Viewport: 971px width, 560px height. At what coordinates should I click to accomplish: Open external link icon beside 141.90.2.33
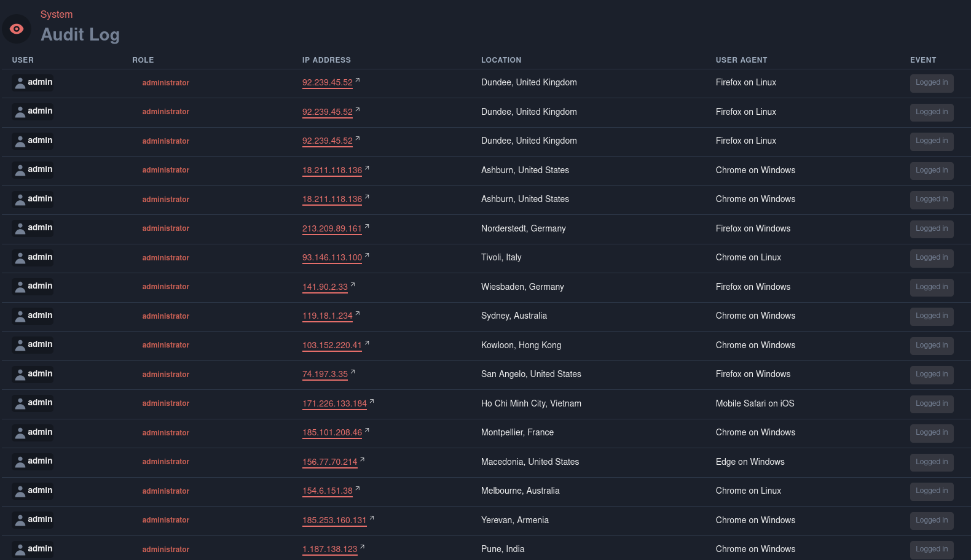(x=353, y=285)
